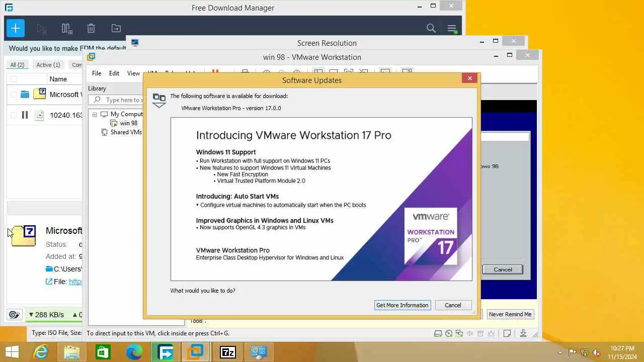Click the network adapter icon in VMware status bar
644x362 pixels.
click(x=459, y=333)
